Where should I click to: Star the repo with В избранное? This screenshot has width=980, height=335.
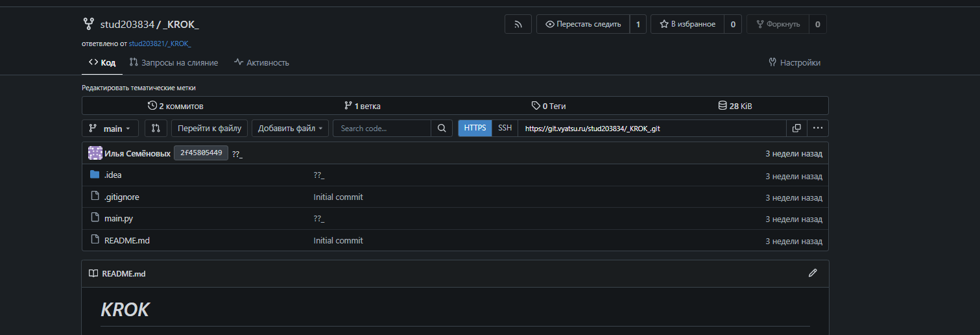coord(687,24)
